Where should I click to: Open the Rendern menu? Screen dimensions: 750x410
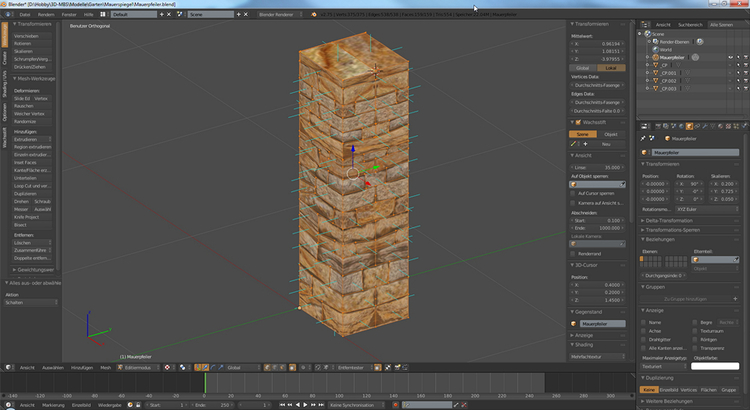pos(46,14)
